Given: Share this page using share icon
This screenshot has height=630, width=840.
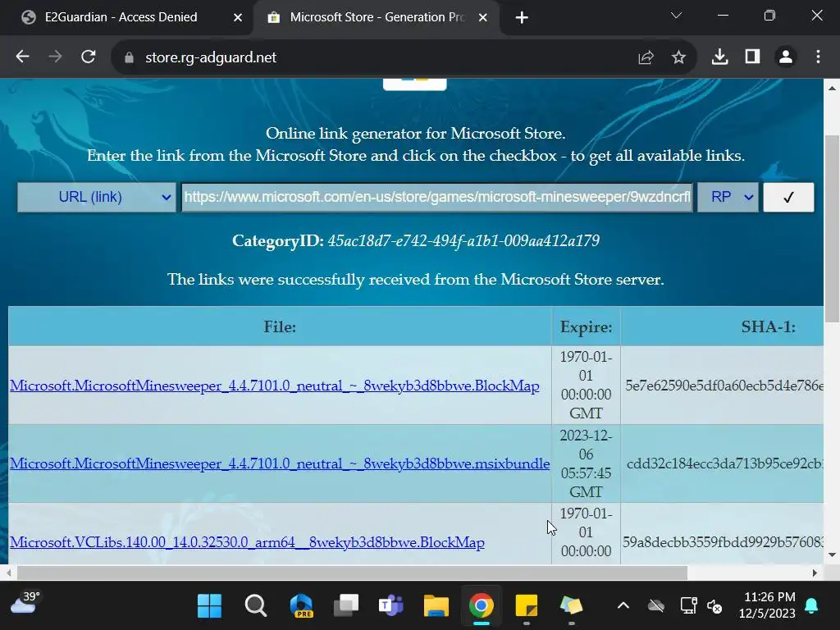Looking at the screenshot, I should pos(646,57).
